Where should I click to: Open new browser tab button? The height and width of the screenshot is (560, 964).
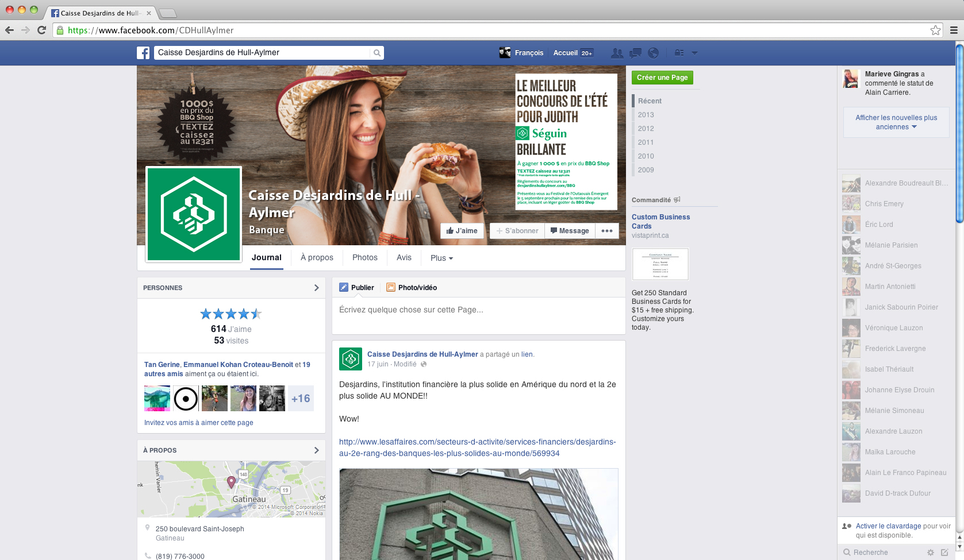click(x=167, y=13)
